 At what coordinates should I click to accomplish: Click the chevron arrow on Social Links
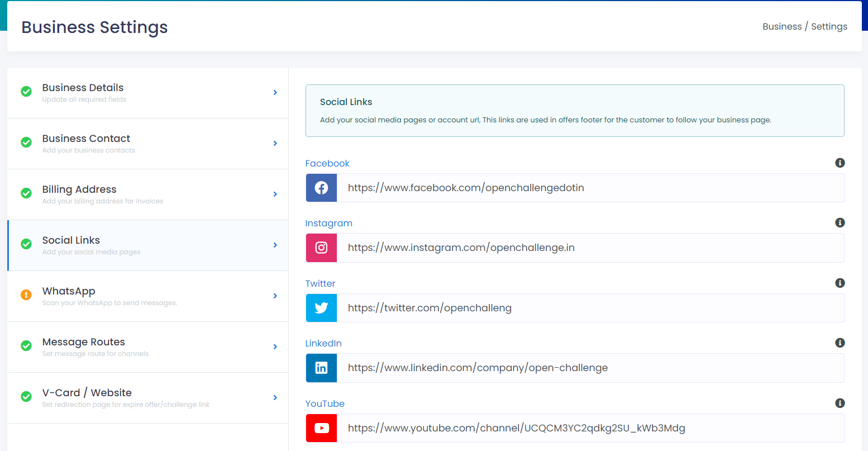click(x=275, y=245)
